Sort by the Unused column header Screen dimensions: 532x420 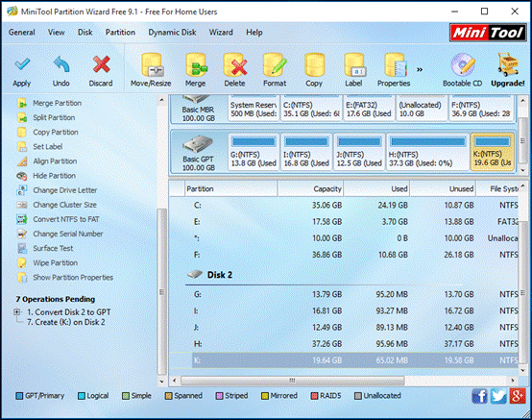coord(443,189)
